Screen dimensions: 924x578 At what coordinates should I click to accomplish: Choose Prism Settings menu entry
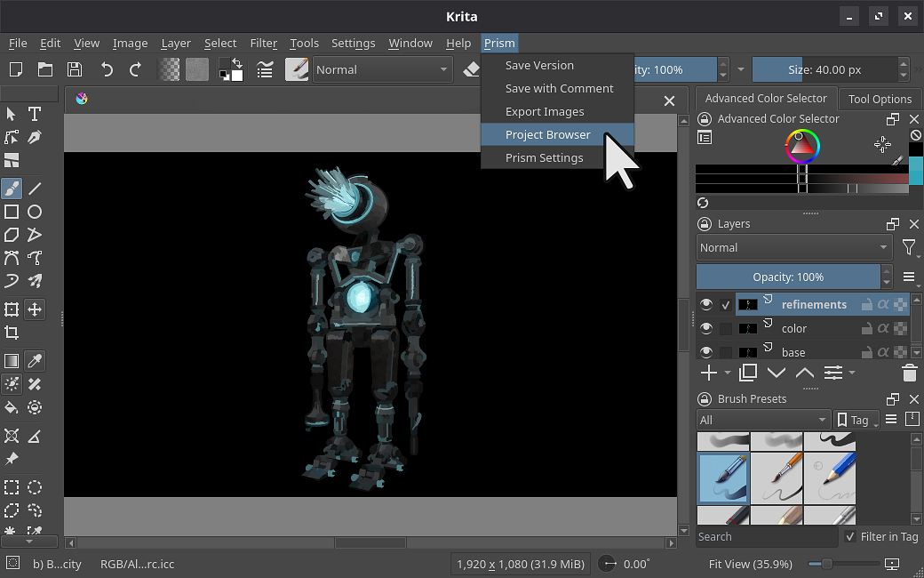pos(557,157)
